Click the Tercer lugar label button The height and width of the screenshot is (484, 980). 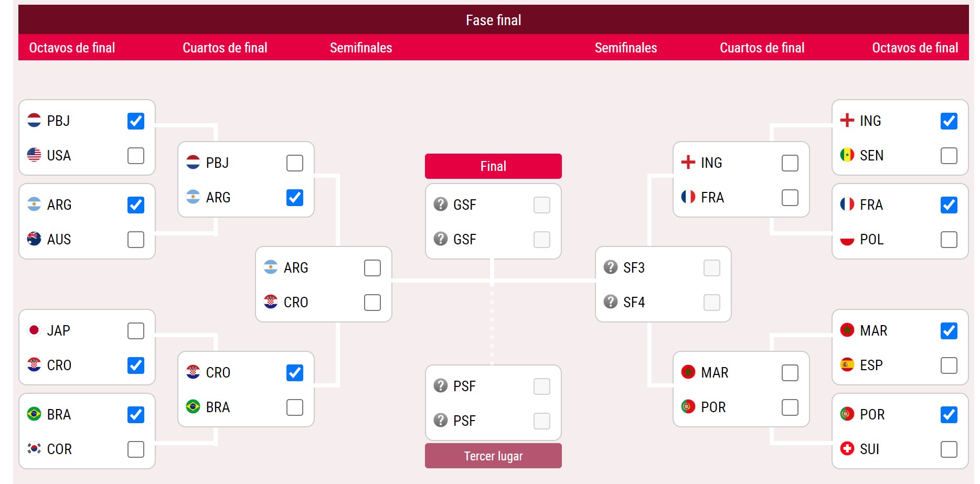493,456
